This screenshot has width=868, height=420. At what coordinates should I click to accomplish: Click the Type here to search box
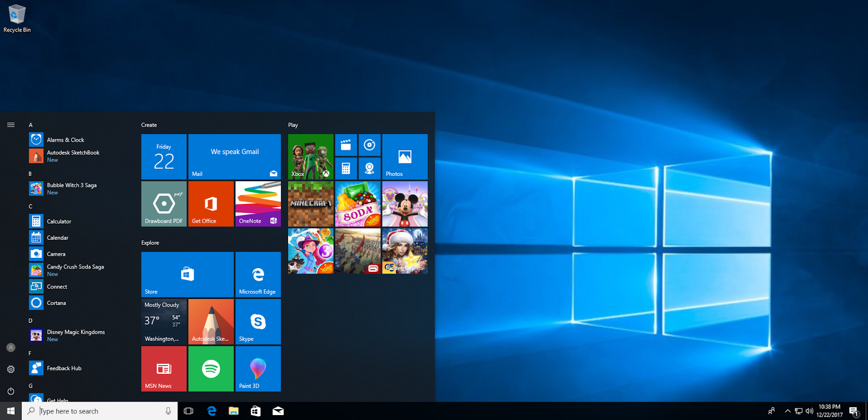[100, 411]
